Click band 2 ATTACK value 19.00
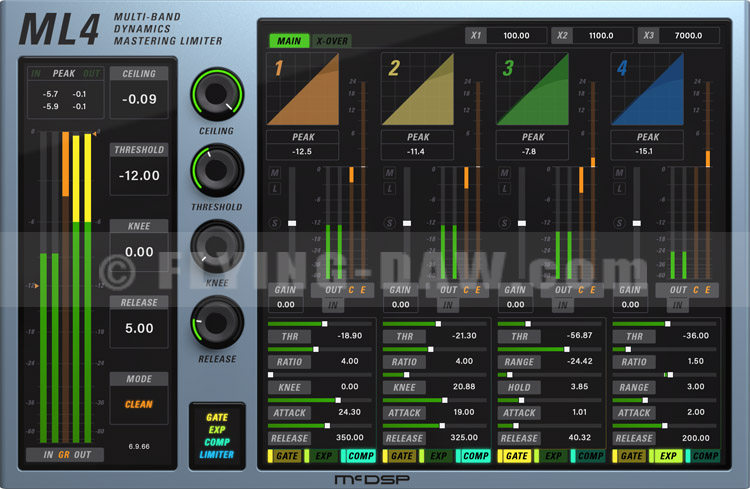The image size is (750, 489). click(x=464, y=411)
